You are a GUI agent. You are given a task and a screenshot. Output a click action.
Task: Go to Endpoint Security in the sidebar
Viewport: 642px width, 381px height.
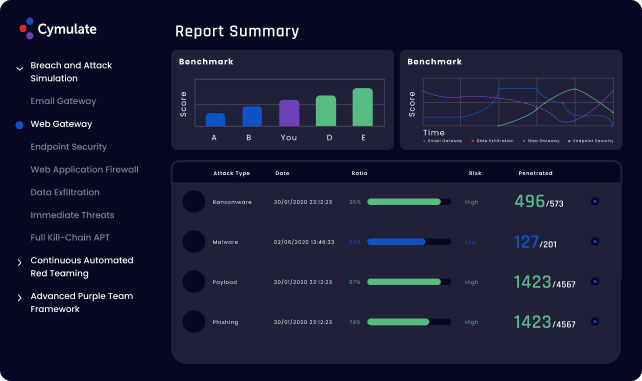click(68, 147)
